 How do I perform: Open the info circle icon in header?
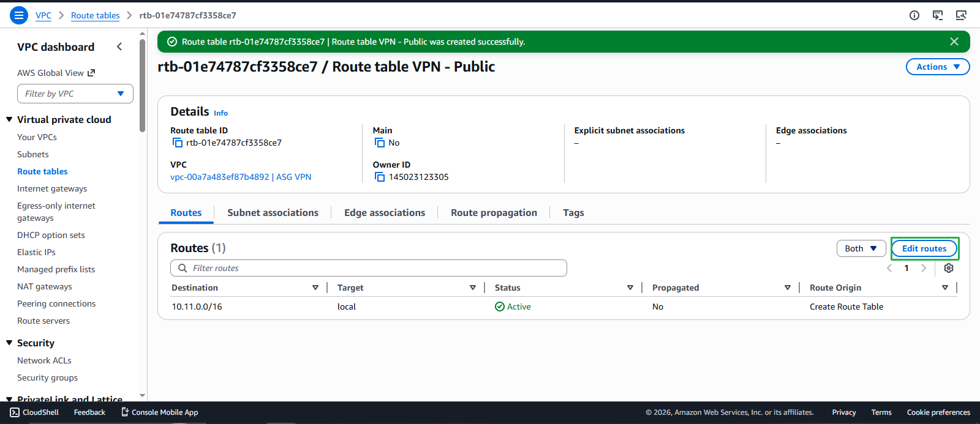pyautogui.click(x=914, y=15)
